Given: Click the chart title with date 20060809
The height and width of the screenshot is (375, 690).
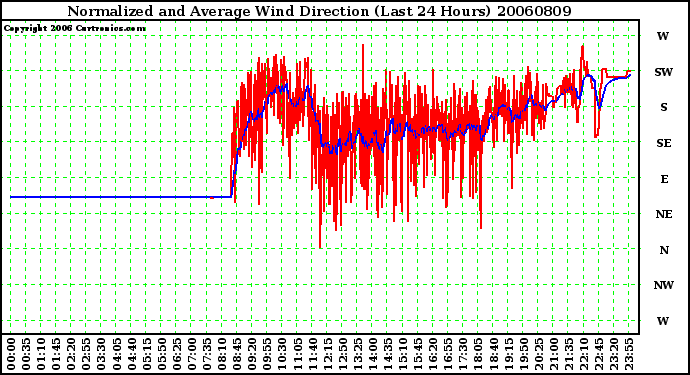Looking at the screenshot, I should coord(319,11).
